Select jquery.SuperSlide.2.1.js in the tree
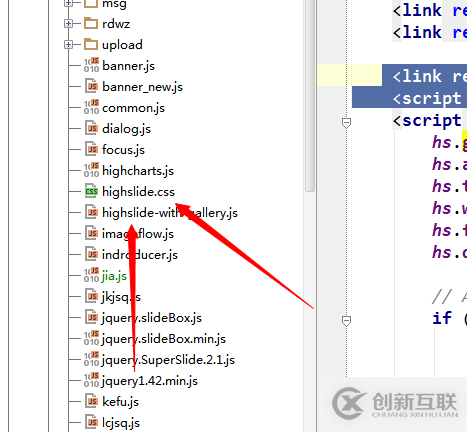 (168, 360)
